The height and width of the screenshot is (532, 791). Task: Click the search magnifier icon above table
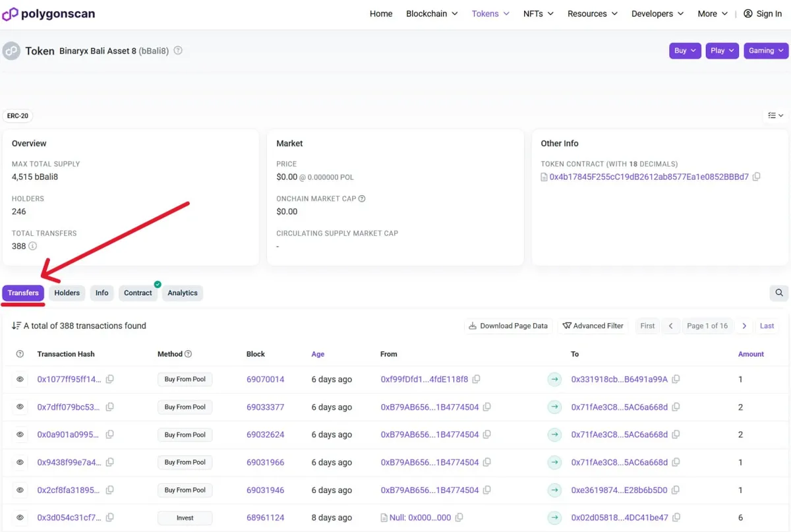pos(779,293)
